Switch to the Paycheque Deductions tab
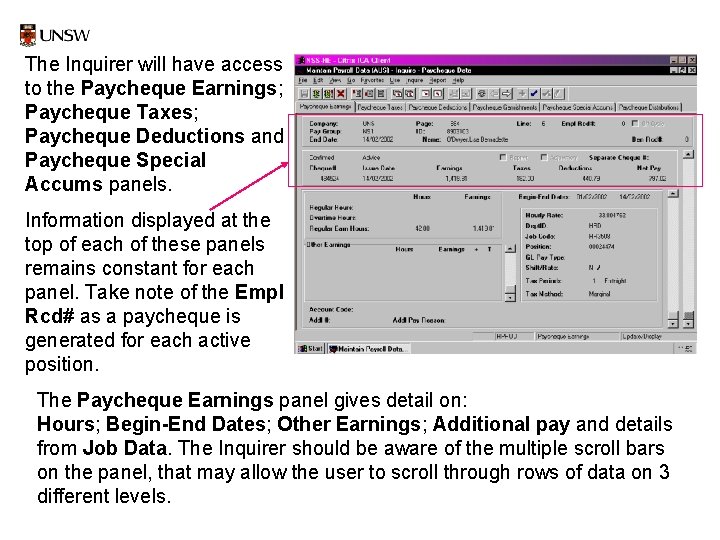Screen dimensions: 720x540 click(438, 107)
